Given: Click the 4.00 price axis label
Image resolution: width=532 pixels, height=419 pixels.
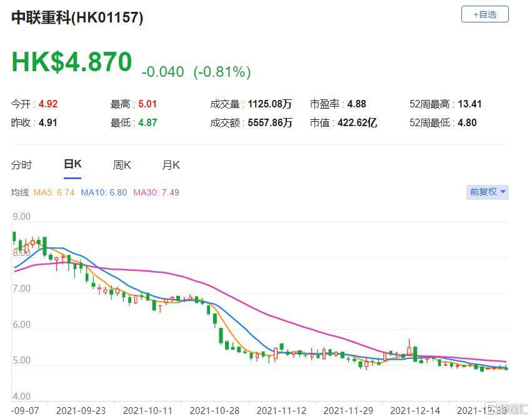Looking at the screenshot, I should click(x=21, y=397).
